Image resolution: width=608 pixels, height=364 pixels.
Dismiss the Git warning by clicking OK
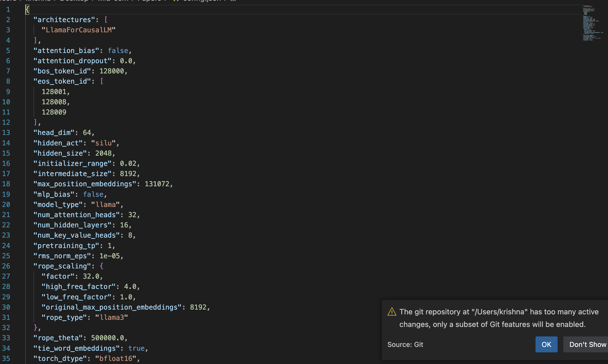[546, 344]
